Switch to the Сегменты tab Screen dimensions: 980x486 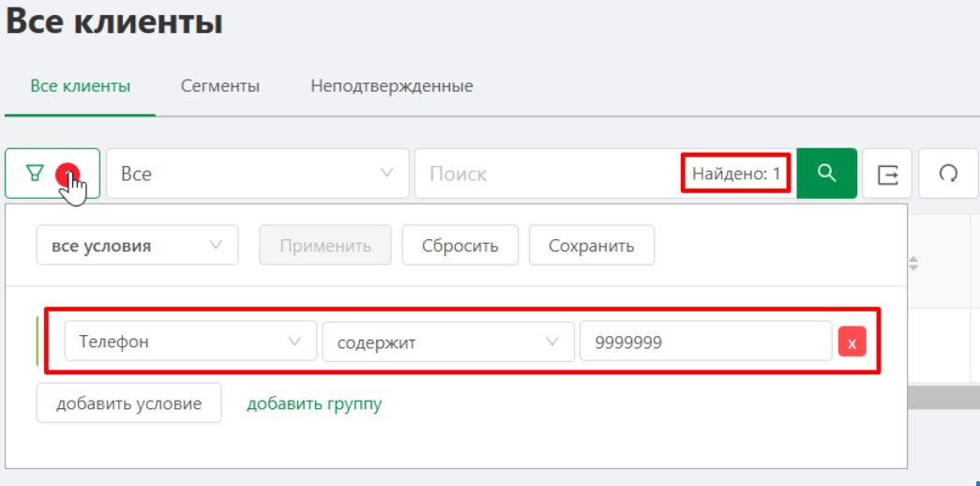220,85
